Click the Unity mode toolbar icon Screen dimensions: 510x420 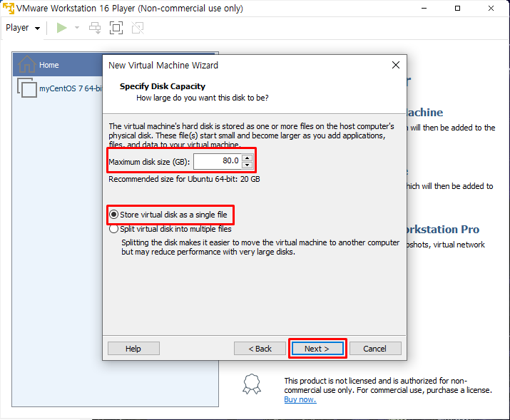[138, 28]
